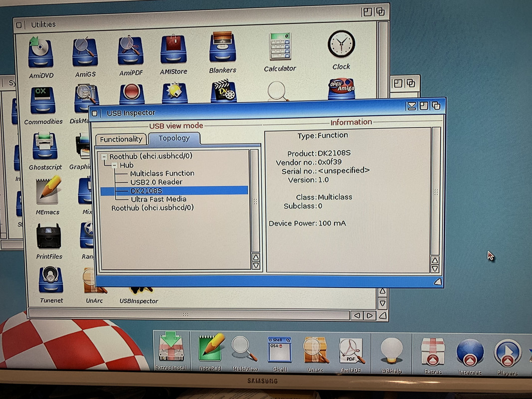The height and width of the screenshot is (399, 532).
Task: Click the topology list scroll-down arrow
Action: pos(256,265)
